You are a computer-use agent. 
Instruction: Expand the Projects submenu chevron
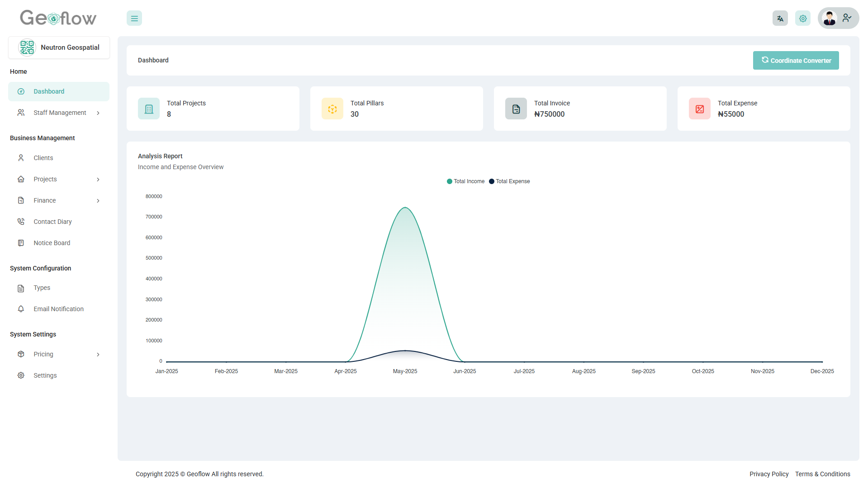(98, 180)
